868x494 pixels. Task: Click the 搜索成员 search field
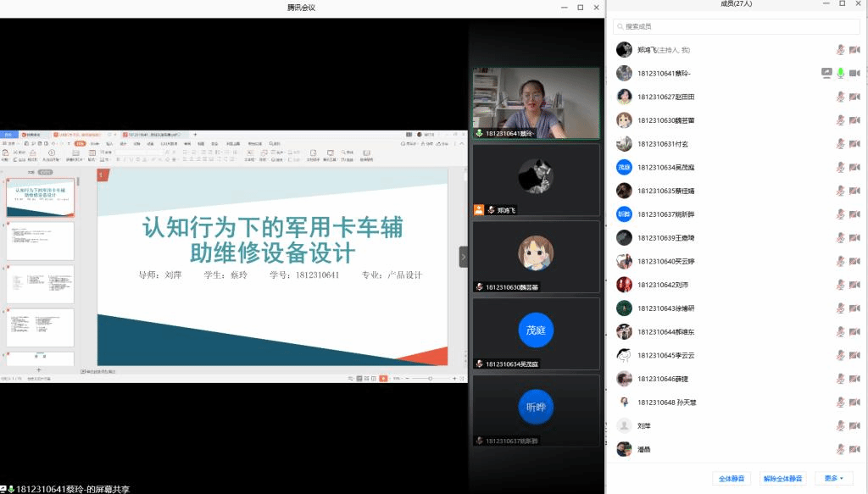pyautogui.click(x=736, y=26)
